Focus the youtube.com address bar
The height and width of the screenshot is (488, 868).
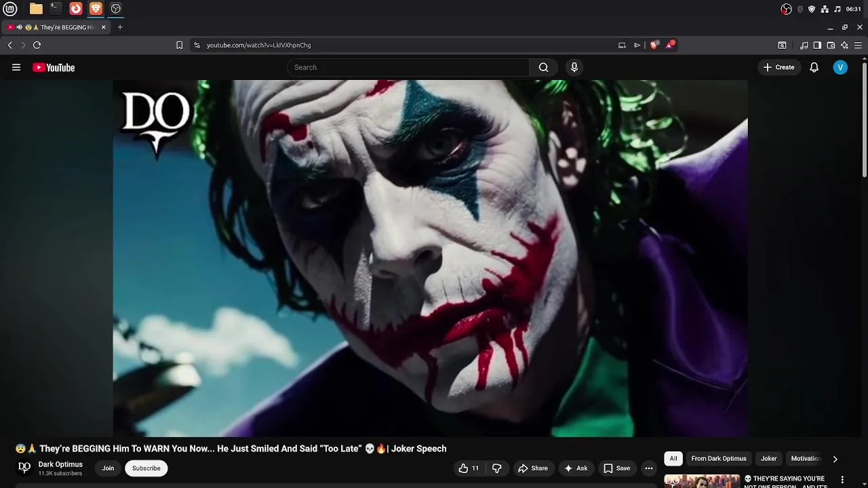407,45
